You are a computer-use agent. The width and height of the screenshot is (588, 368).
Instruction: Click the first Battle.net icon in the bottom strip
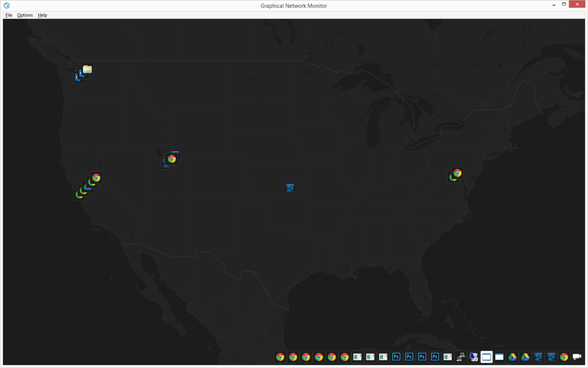pyautogui.click(x=538, y=357)
